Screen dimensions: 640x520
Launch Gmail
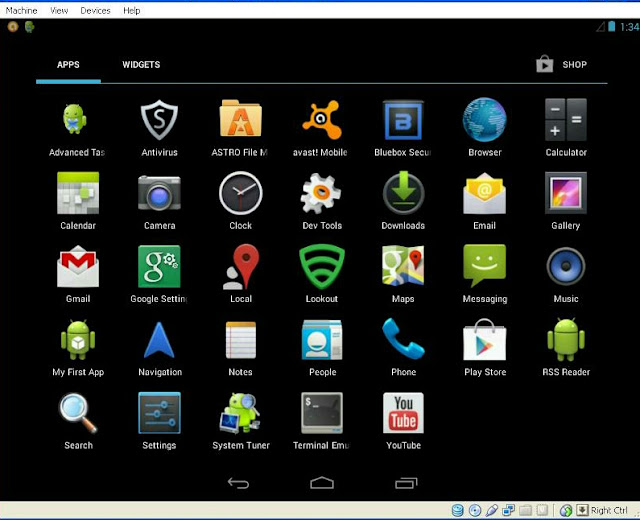pyautogui.click(x=78, y=274)
